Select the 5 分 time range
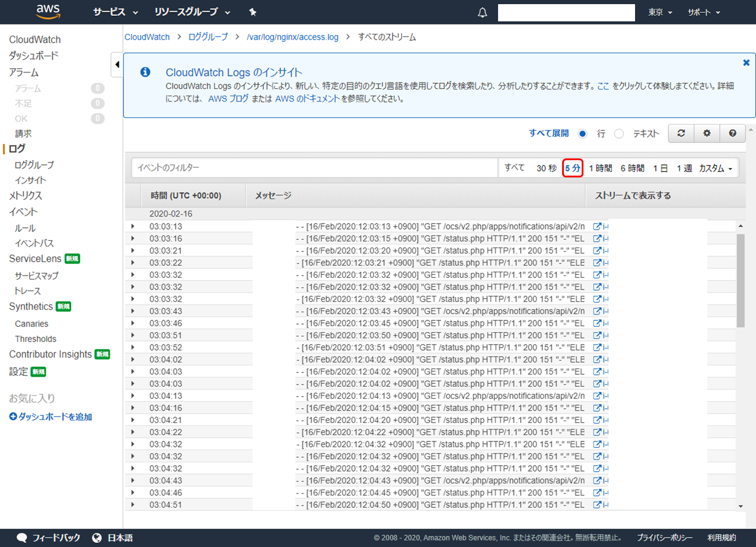 coord(573,168)
